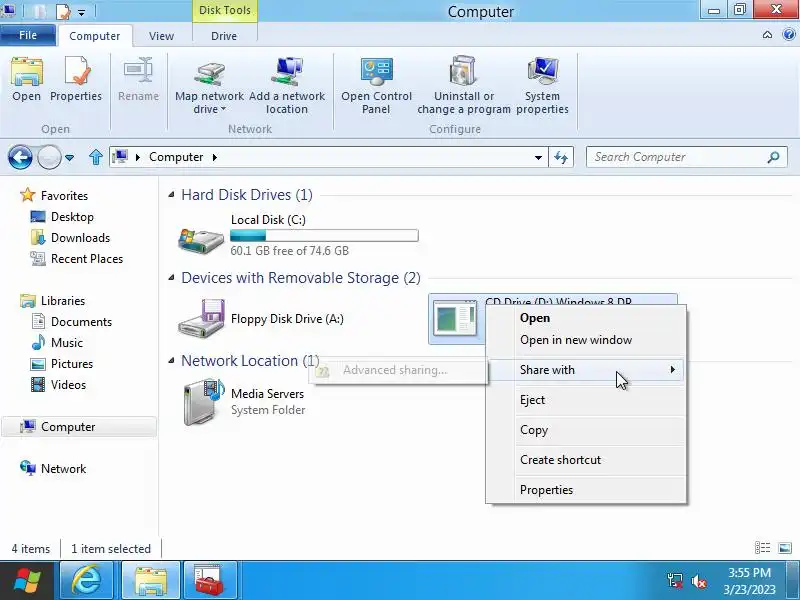
Task: Open the File tab
Action: tap(28, 35)
